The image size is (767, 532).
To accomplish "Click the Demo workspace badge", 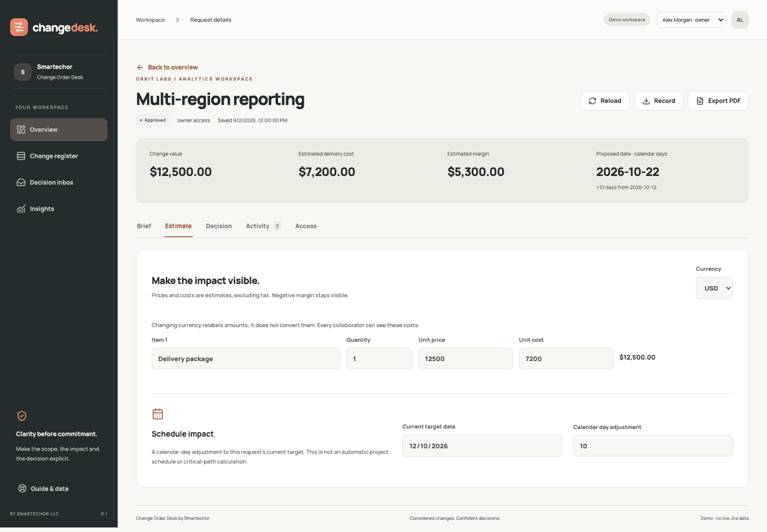I will (627, 20).
